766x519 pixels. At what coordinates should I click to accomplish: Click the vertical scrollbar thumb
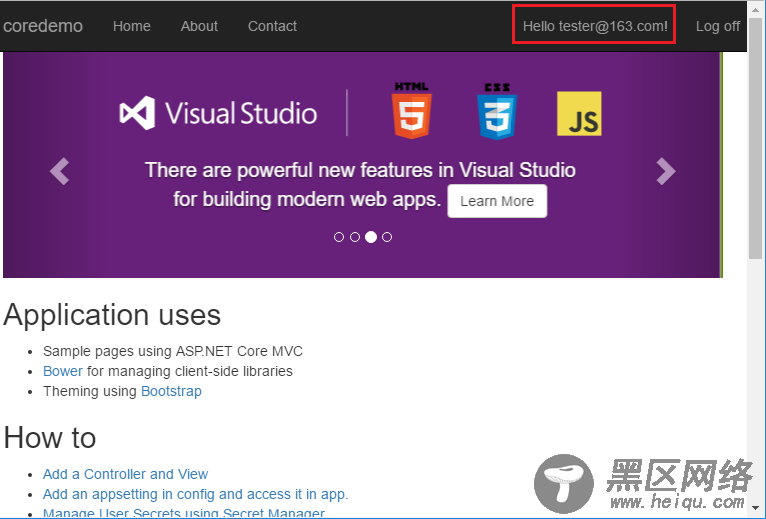(x=756, y=137)
